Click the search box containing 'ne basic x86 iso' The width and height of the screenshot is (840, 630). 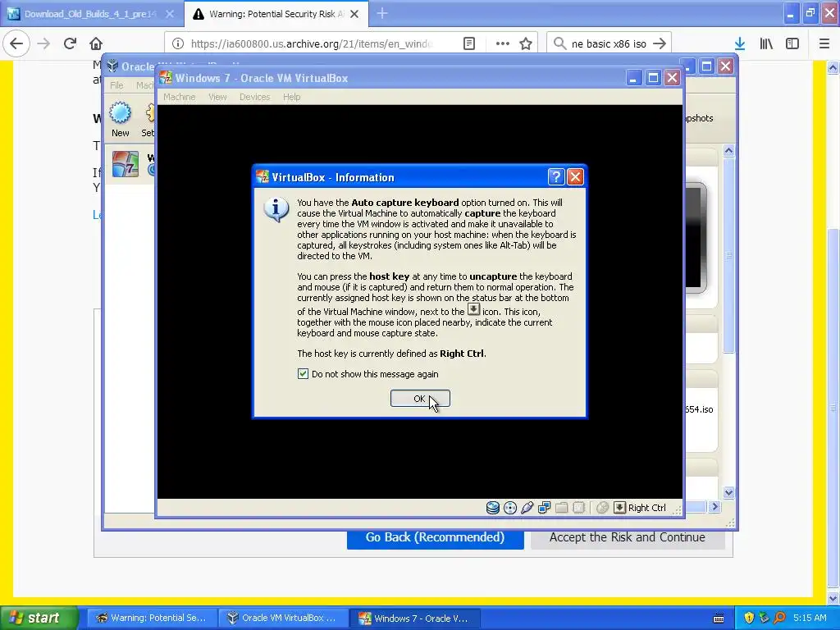[x=609, y=44]
